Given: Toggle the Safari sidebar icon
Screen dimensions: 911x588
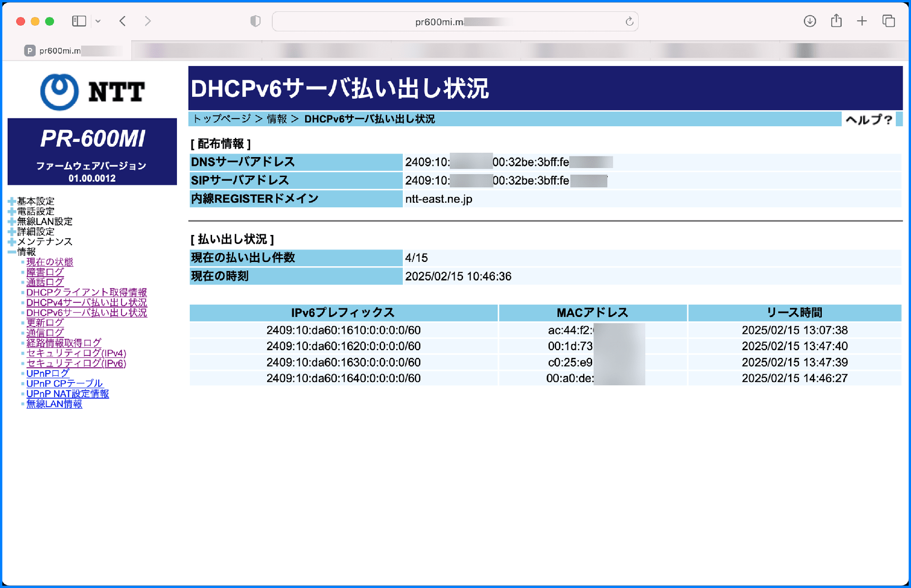Looking at the screenshot, I should click(x=79, y=21).
